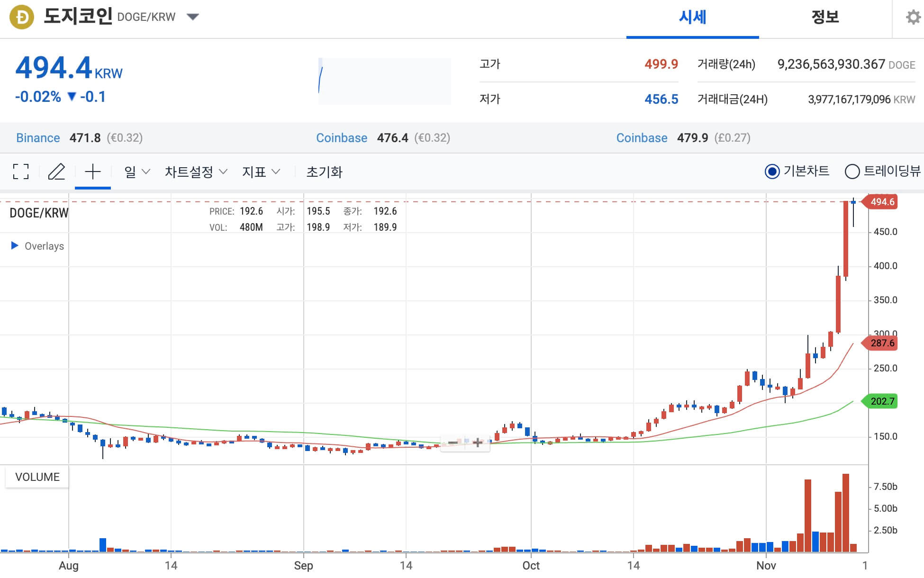Enter fullscreen chart mode icon
This screenshot has height=578, width=924.
21,172
